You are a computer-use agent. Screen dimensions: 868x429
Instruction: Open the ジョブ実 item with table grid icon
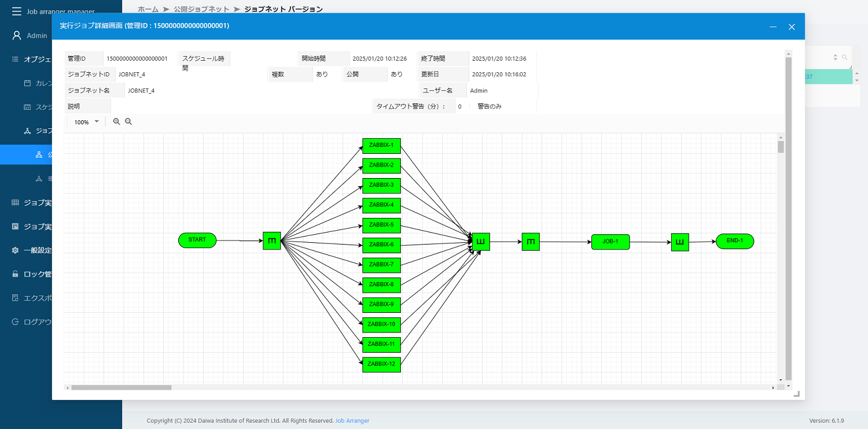coord(32,202)
